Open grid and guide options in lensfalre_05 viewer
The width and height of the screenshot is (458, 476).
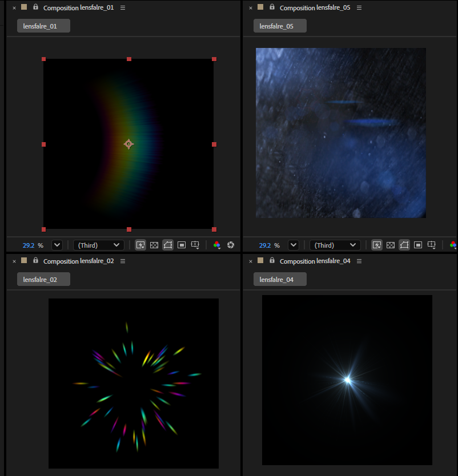click(431, 245)
